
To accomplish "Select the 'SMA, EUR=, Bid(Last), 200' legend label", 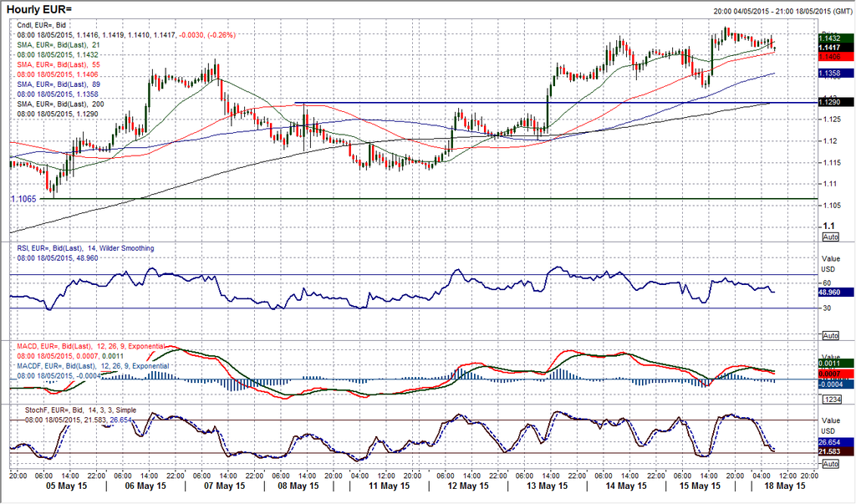I will 60,104.
